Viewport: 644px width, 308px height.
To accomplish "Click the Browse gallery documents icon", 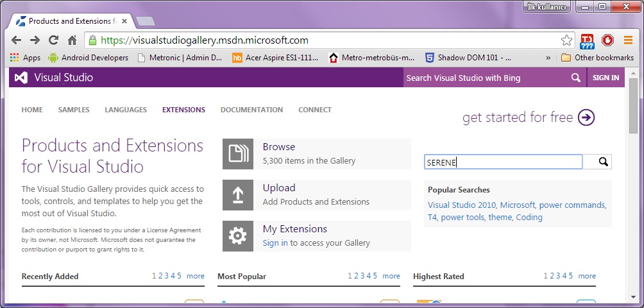I will coord(238,154).
